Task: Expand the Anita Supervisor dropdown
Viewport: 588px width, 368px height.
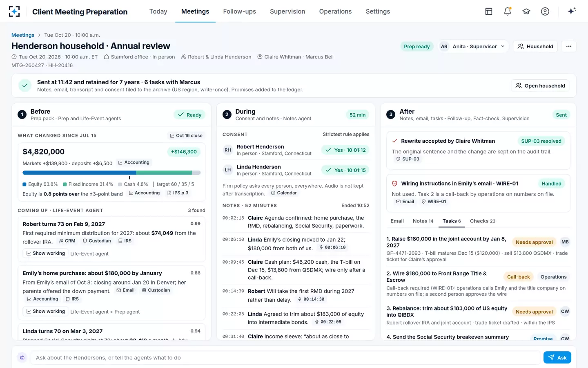Action: pos(473,46)
